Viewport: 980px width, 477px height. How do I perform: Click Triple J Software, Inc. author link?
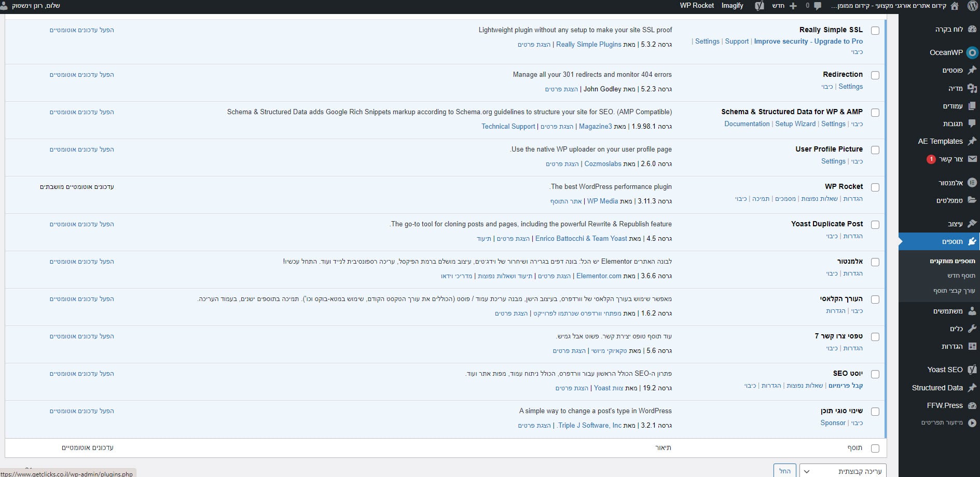click(589, 426)
